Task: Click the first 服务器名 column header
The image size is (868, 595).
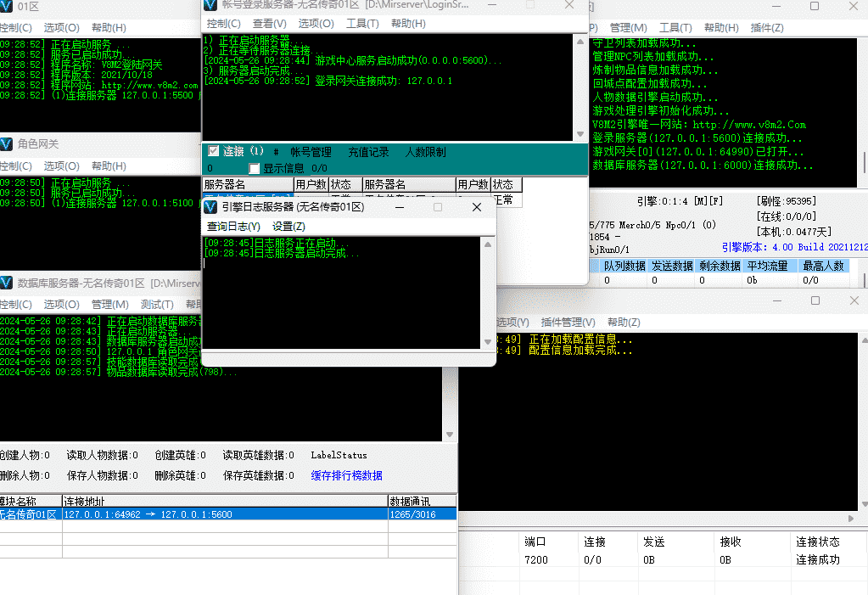Action: [x=248, y=184]
